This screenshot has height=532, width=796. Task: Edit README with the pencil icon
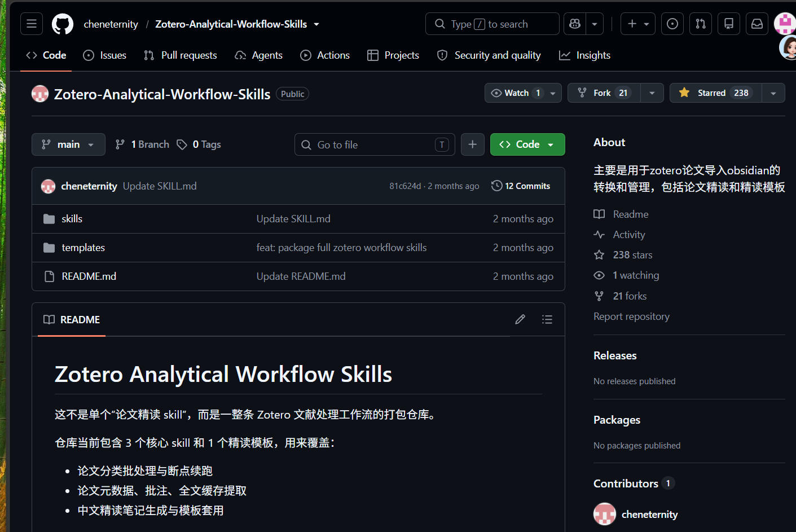520,319
